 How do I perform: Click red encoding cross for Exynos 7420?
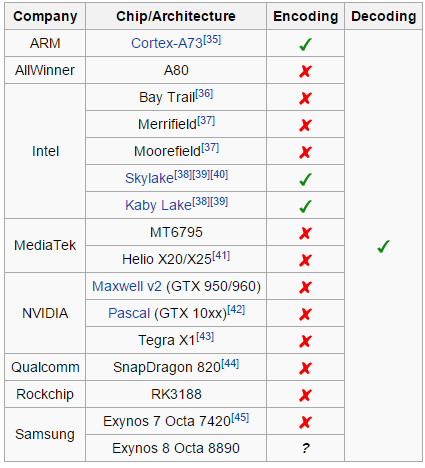(x=305, y=422)
